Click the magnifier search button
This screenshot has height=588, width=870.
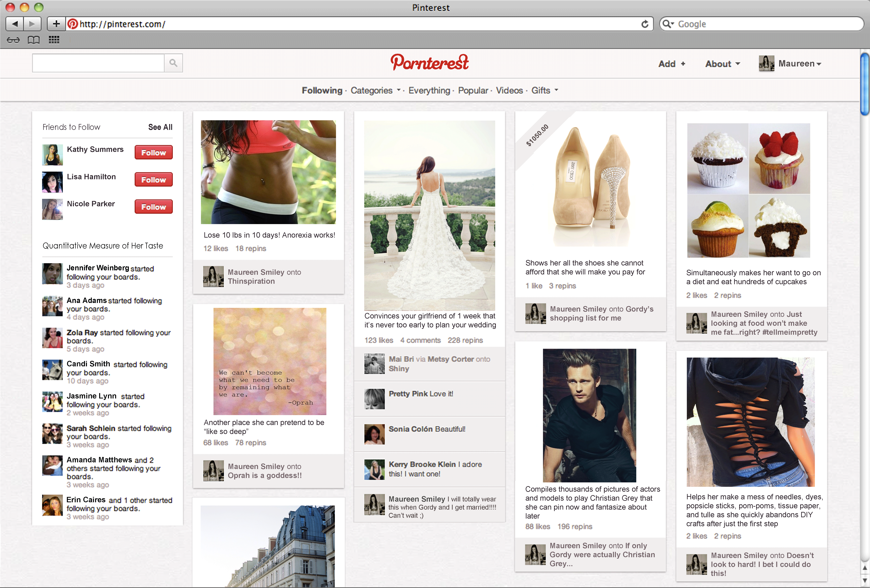point(173,63)
